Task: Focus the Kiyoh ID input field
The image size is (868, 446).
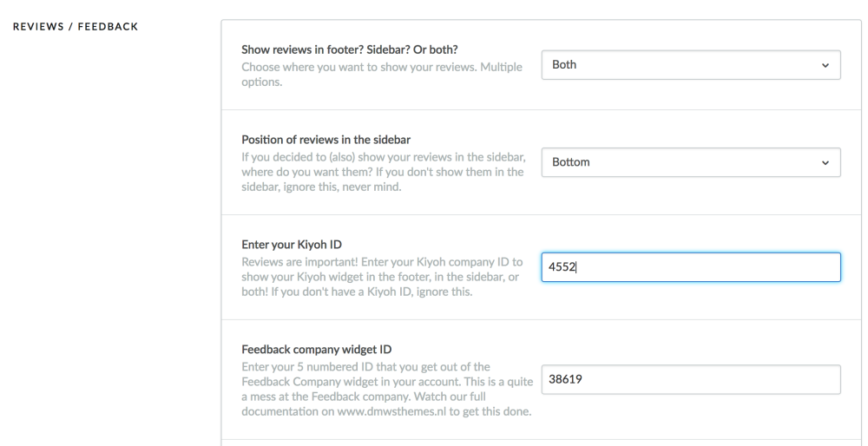Action: (x=691, y=267)
